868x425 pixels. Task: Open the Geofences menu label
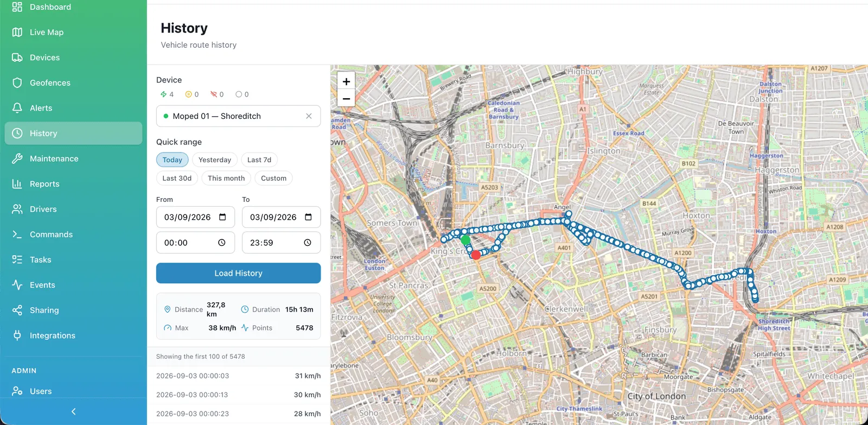click(x=50, y=83)
